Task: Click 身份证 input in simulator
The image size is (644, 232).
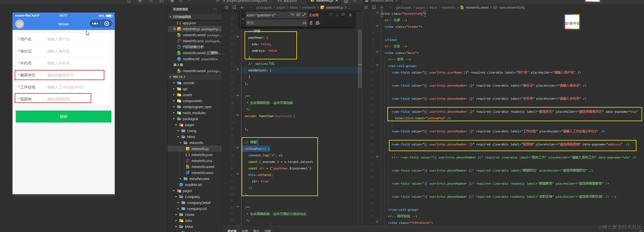Action: (76, 51)
